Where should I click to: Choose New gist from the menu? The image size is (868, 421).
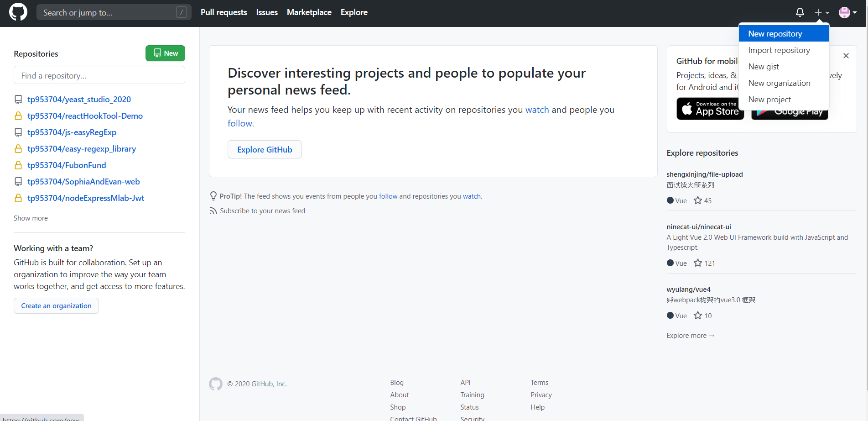click(784, 67)
